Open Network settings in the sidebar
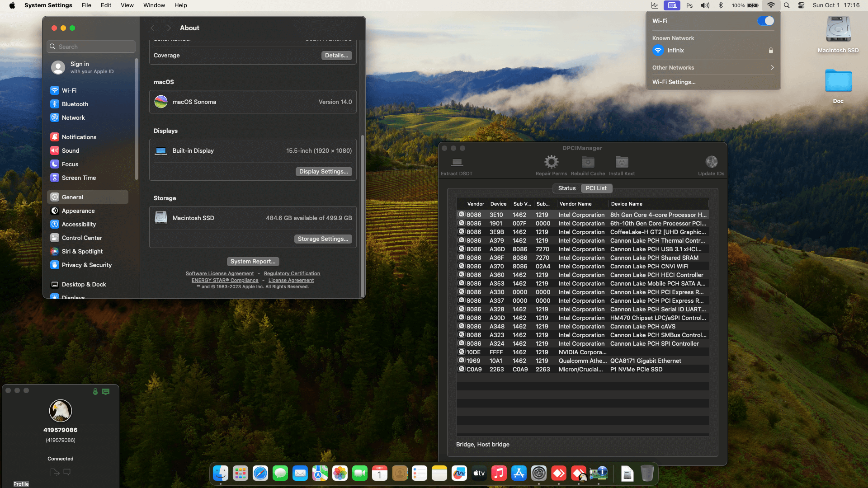The height and width of the screenshot is (488, 868). 73,117
